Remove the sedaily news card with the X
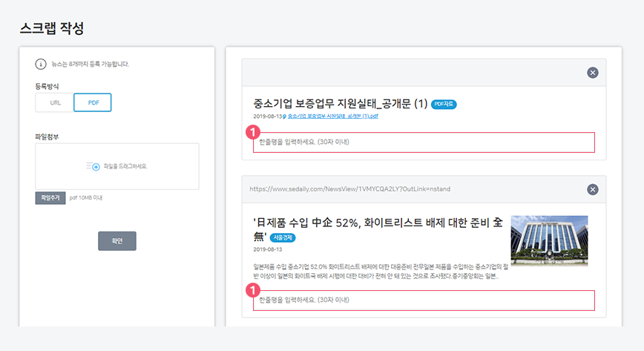644x351 pixels. pos(592,189)
